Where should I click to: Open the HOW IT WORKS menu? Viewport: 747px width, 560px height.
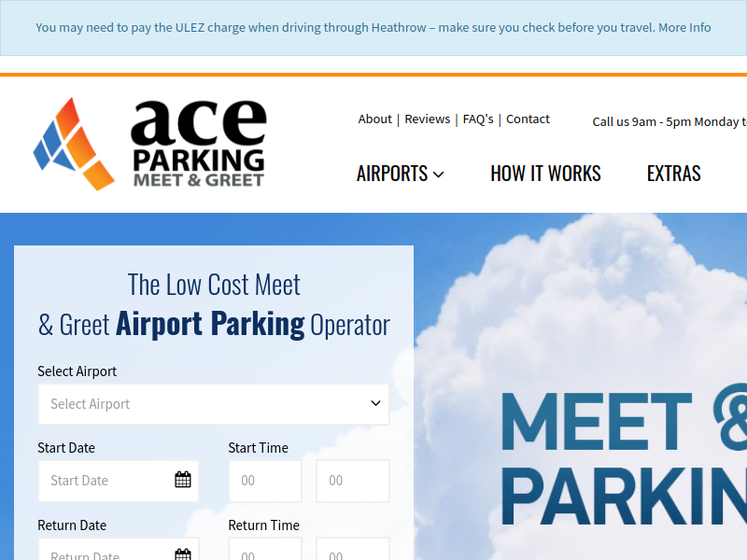(x=545, y=174)
